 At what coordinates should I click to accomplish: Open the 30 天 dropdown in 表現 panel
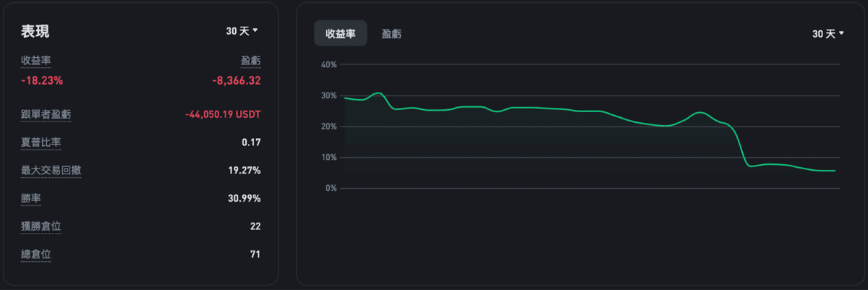point(242,31)
